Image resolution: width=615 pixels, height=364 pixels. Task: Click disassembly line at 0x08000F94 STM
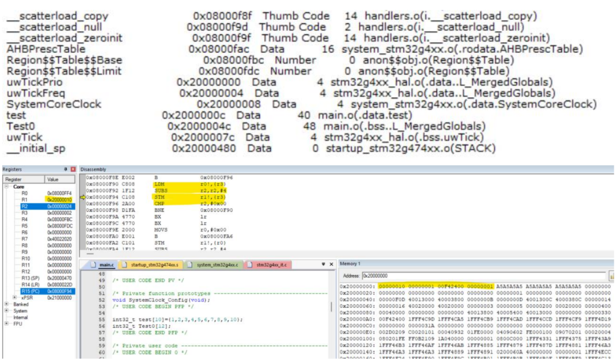coord(155,197)
